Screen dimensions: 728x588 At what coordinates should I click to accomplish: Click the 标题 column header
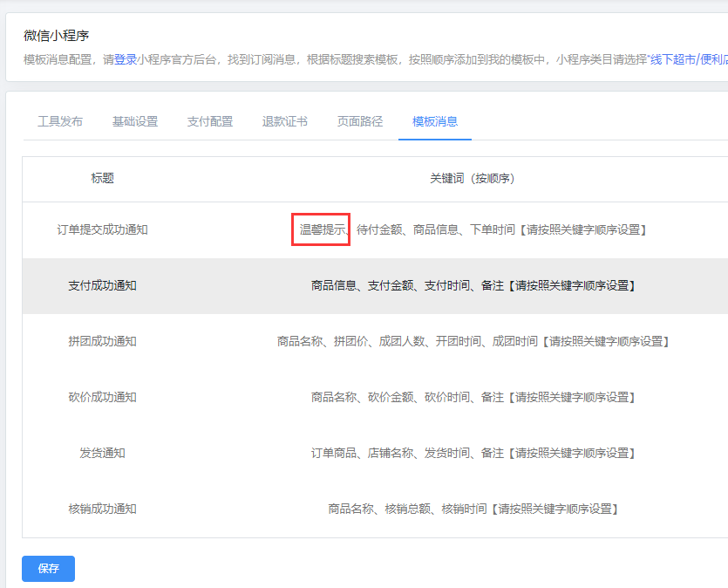pyautogui.click(x=103, y=178)
